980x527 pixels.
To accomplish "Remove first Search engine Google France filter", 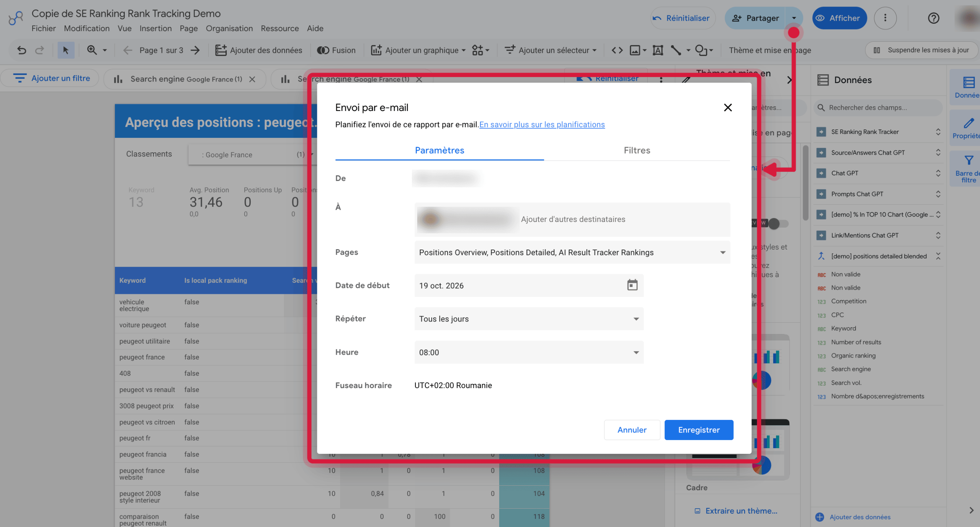I will [x=252, y=79].
